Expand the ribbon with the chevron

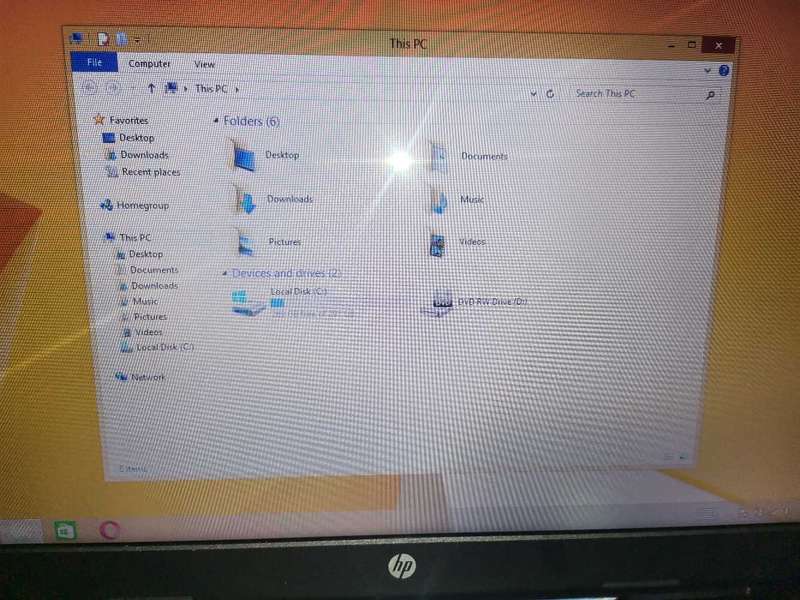point(707,70)
